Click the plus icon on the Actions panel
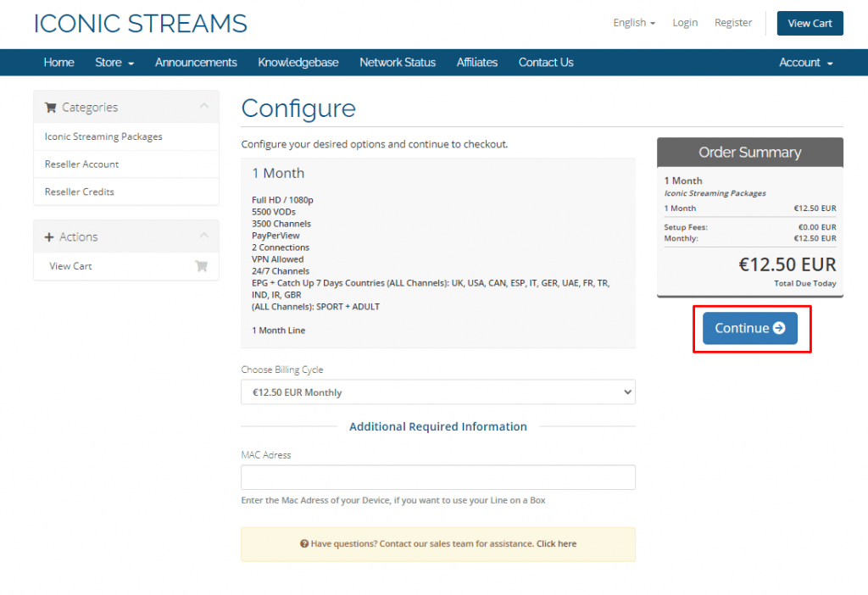 (50, 236)
